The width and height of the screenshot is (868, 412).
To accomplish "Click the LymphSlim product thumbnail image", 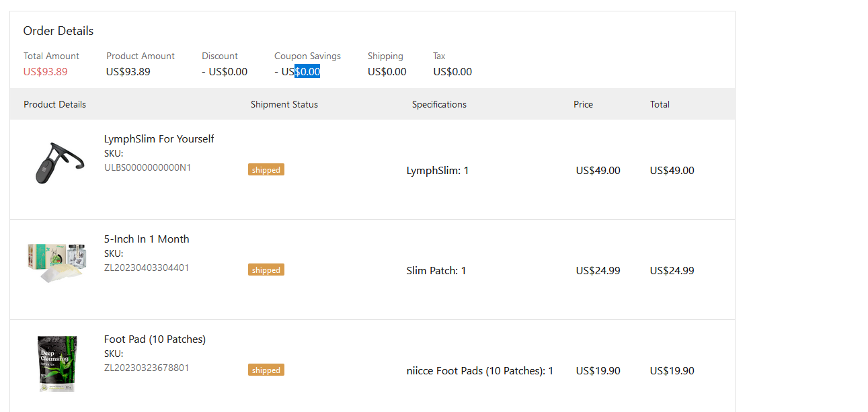I will coord(58,163).
